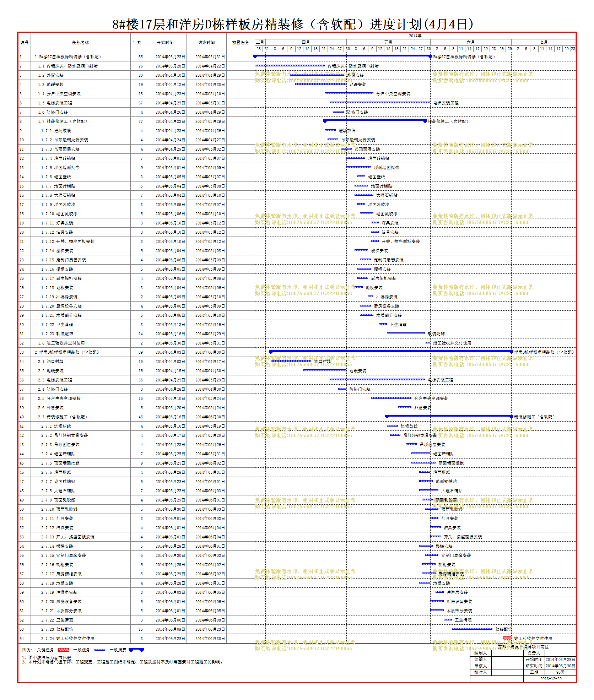Select task name cell 2.7.20 厨房设备安装
Viewport: 594px width, 700px height.
(x=80, y=602)
